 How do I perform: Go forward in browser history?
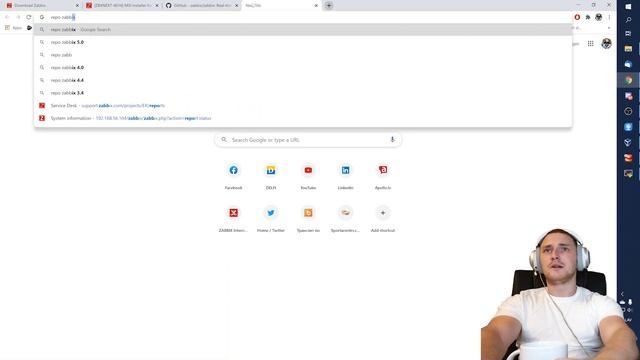click(x=18, y=17)
